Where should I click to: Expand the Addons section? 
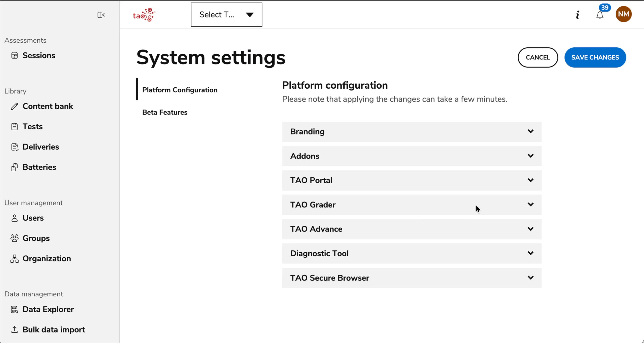click(412, 156)
